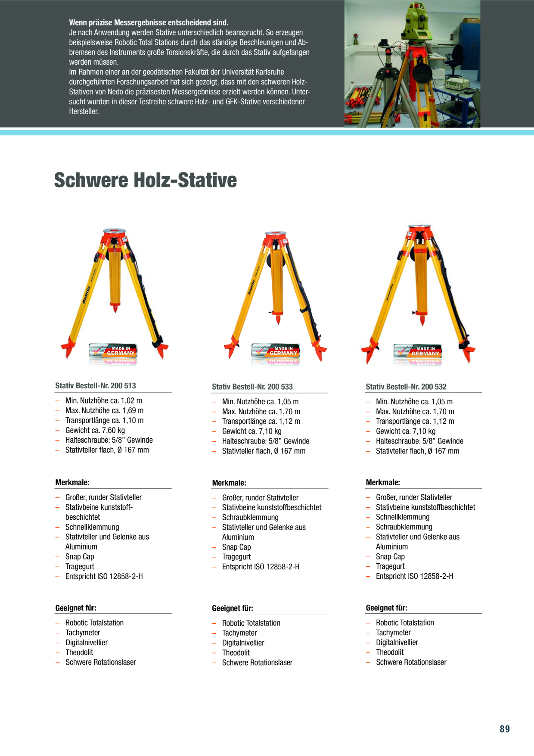Image resolution: width=534 pixels, height=756 pixels.
Task: Click the Made in Germany badge under tripod 200 533
Action: [x=276, y=351]
